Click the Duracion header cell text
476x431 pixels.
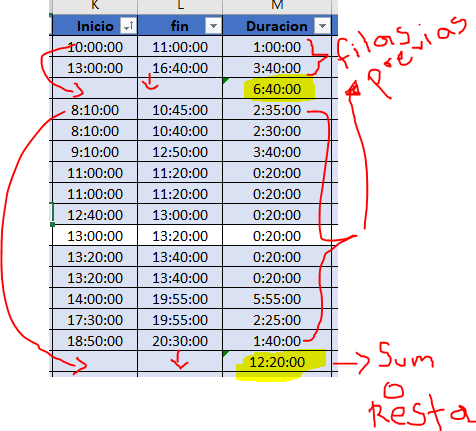pyautogui.click(x=277, y=26)
